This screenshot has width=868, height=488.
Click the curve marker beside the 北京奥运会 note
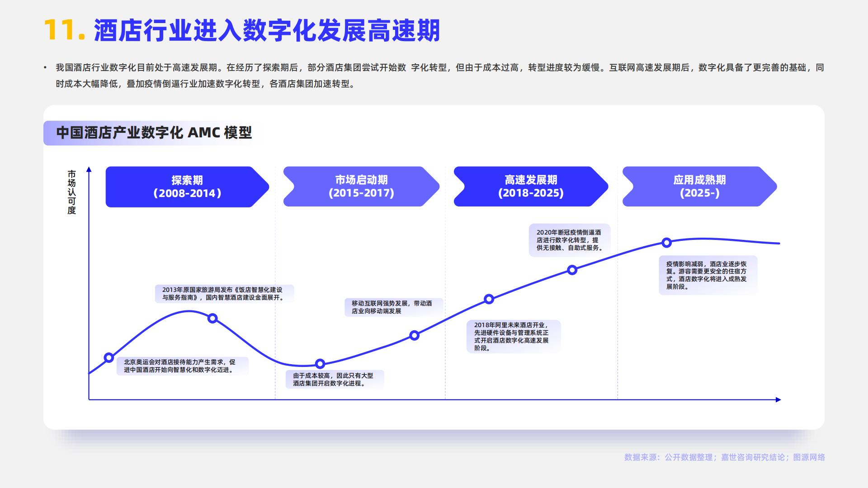tap(109, 358)
